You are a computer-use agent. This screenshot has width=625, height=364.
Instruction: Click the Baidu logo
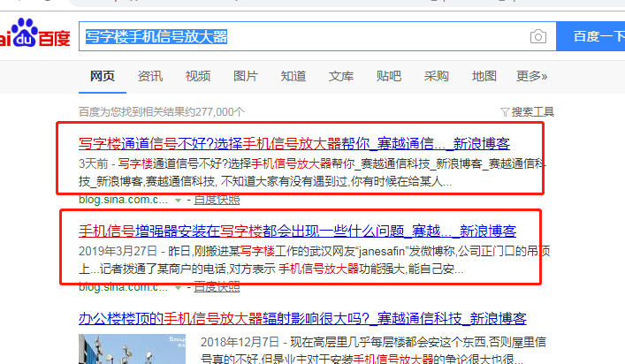(x=35, y=33)
